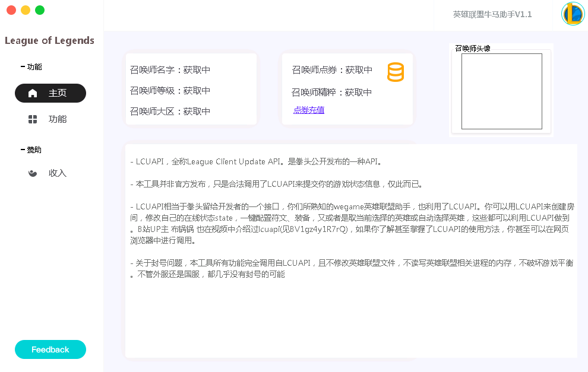This screenshot has width=588, height=372.
Task: Click the line starting 本工具并非官方发布
Action: [277, 184]
